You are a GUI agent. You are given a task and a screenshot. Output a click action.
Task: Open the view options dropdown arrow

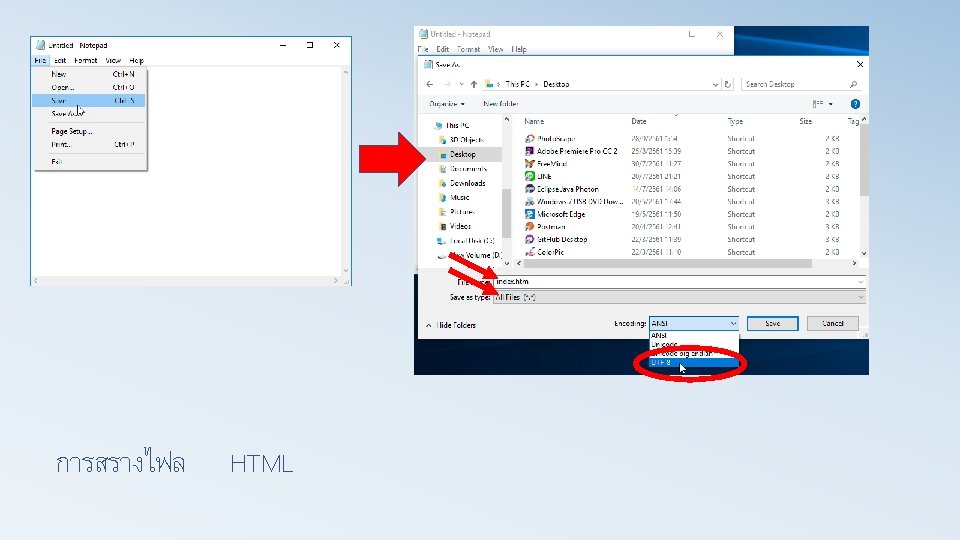coord(830,104)
